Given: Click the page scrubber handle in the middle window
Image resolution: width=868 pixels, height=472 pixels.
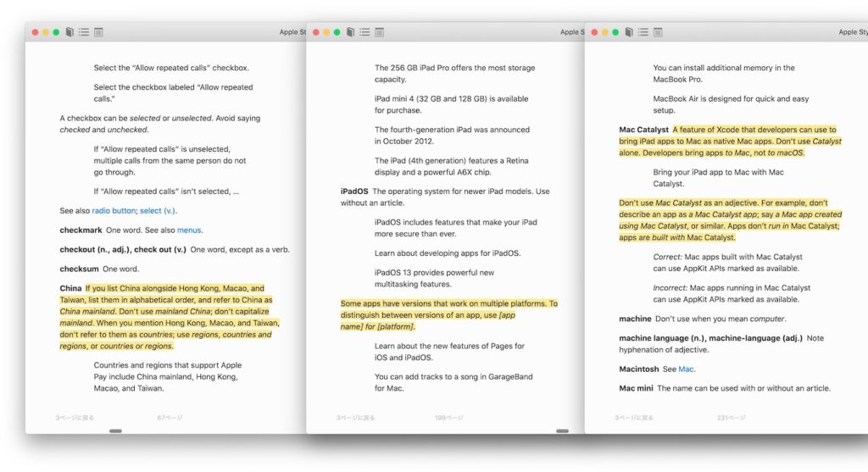Looking at the screenshot, I should [x=563, y=430].
